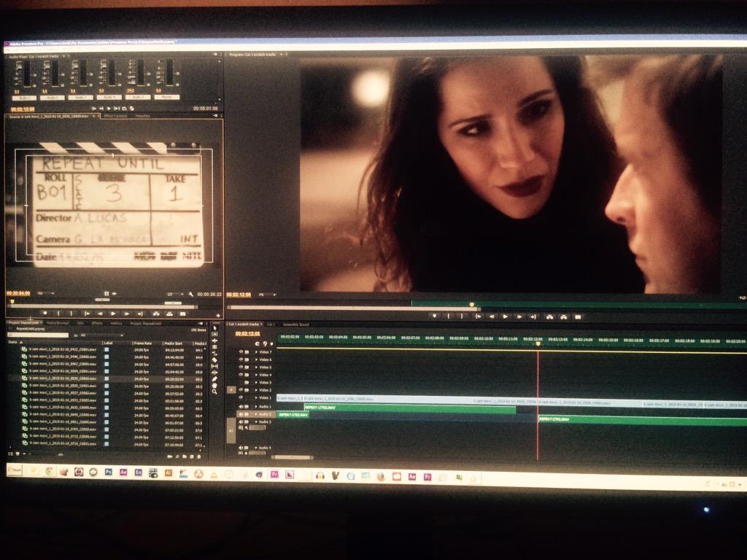Select the Razor tool in the Tools panel
The width and height of the screenshot is (747, 560).
click(x=215, y=359)
